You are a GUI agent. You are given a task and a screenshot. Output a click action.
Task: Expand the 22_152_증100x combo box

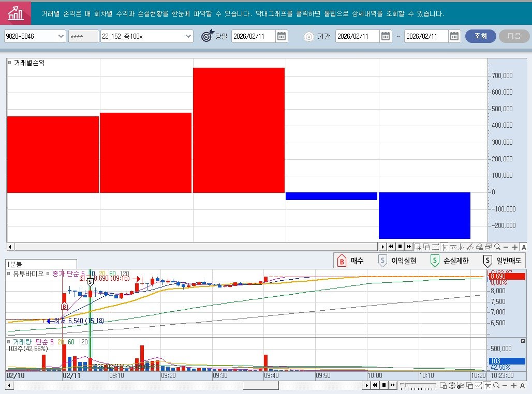[188, 36]
